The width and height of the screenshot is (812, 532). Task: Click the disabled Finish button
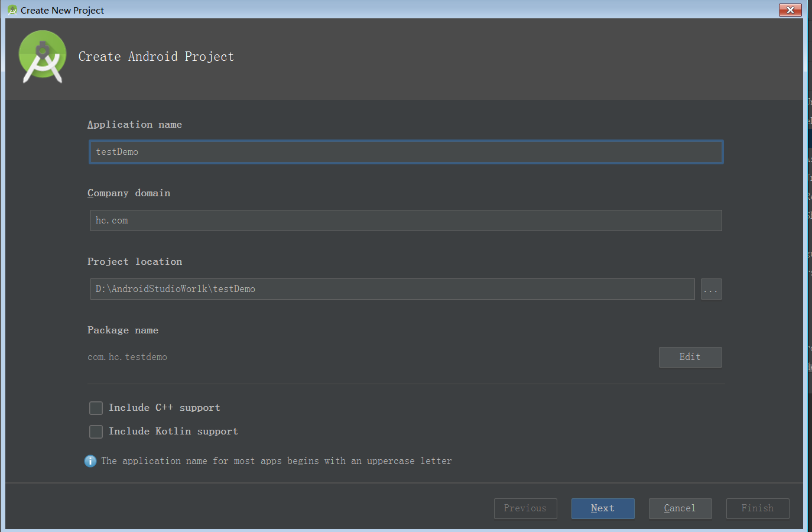[758, 508]
